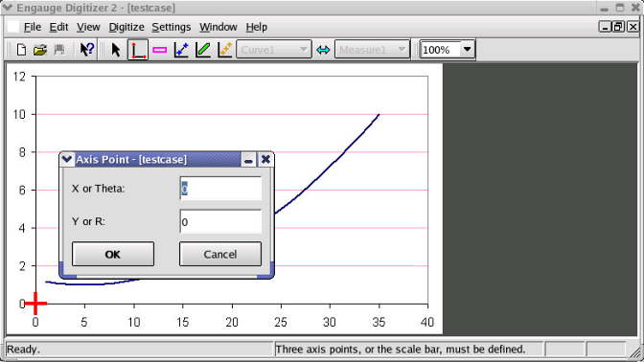
Task: Select the magenta Scale Bar tool
Action: point(160,50)
